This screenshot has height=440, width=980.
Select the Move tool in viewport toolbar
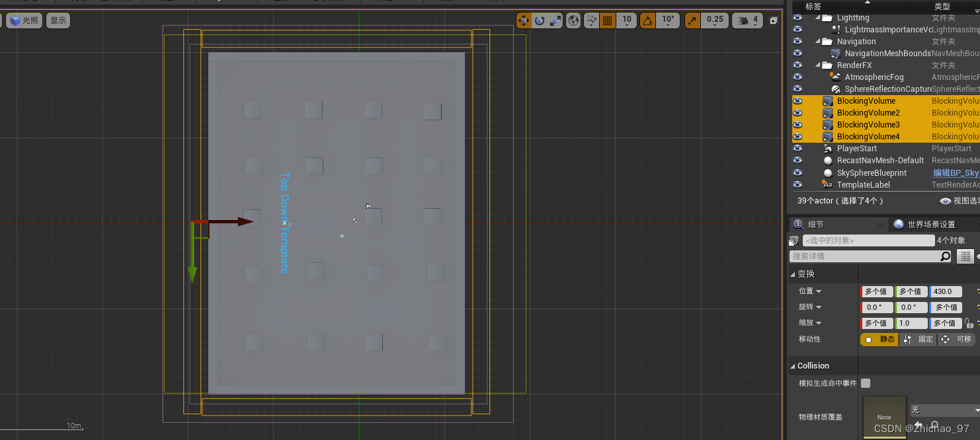[523, 20]
